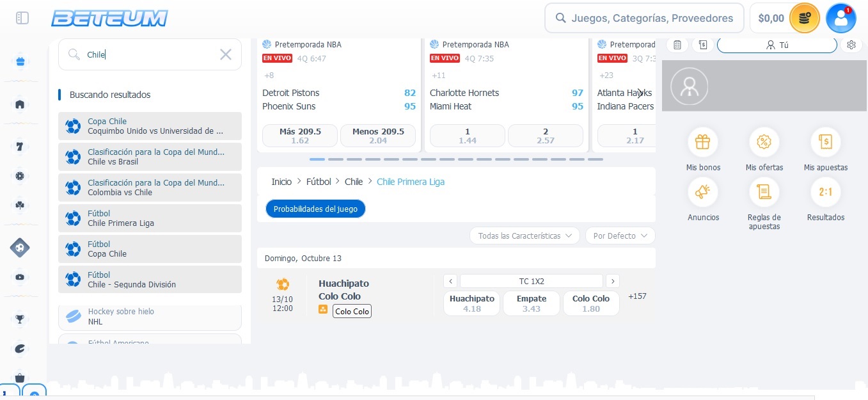Open the clipboard bet slip icon
The image size is (868, 400).
click(x=677, y=45)
